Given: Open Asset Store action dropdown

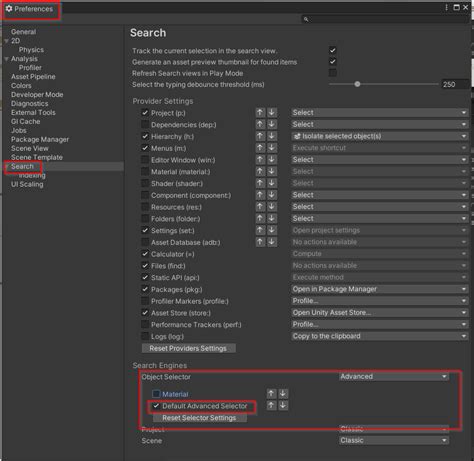Looking at the screenshot, I should click(x=380, y=313).
